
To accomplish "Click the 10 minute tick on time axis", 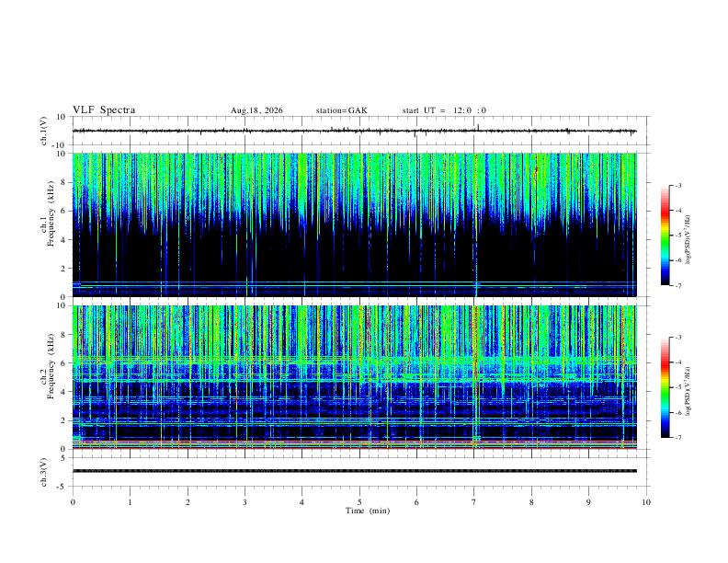I will point(646,502).
